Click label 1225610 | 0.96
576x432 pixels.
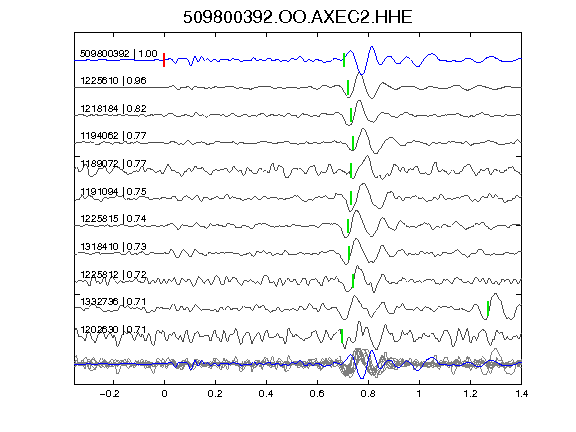coord(113,80)
